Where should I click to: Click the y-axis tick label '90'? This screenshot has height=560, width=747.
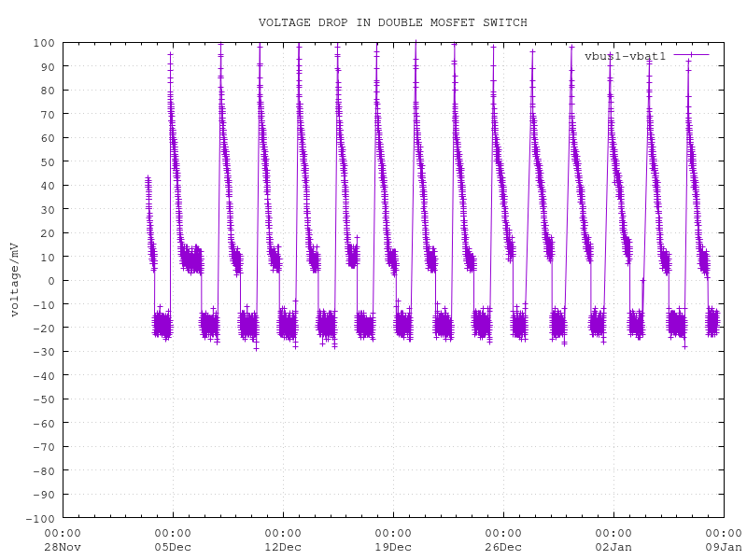(x=48, y=66)
